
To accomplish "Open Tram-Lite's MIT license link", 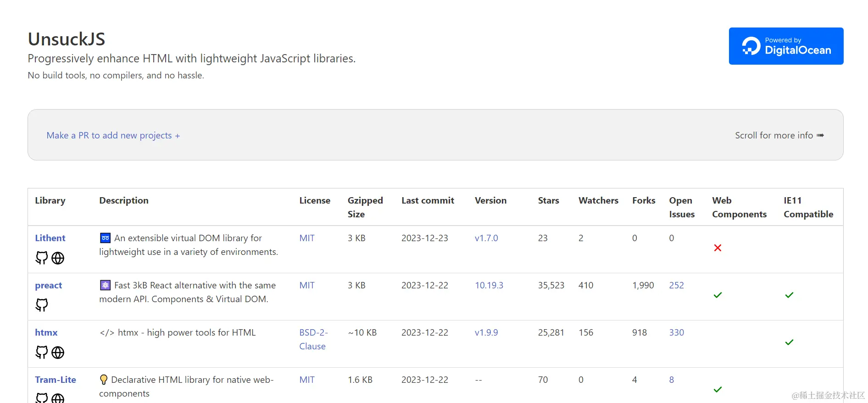I will 307,380.
